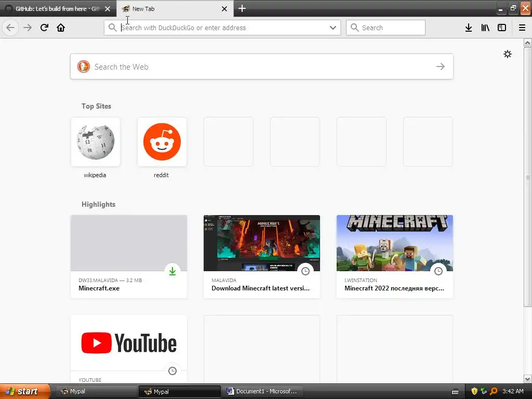
Task: Click the DuckDuckGo logo in search box
Action: click(84, 66)
